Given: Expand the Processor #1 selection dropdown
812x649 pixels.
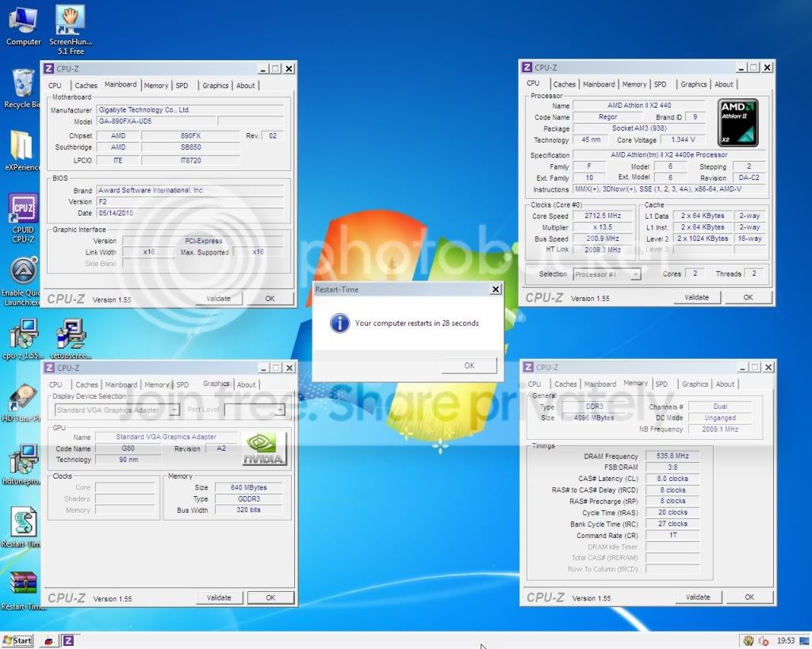Looking at the screenshot, I should pos(635,274).
